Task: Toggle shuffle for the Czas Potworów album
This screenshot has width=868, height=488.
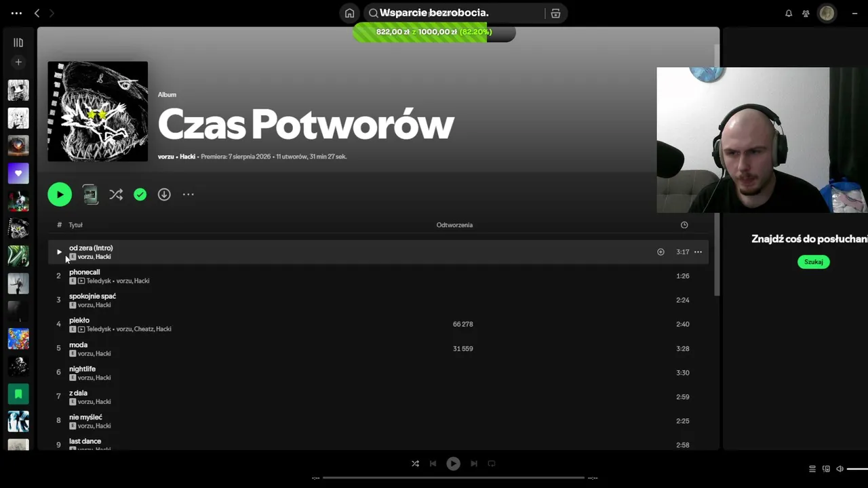Action: click(116, 195)
